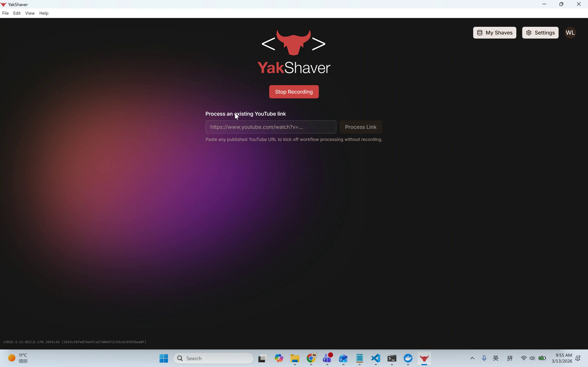Open Google Chrome from taskbar
The image size is (588, 367).
click(311, 358)
